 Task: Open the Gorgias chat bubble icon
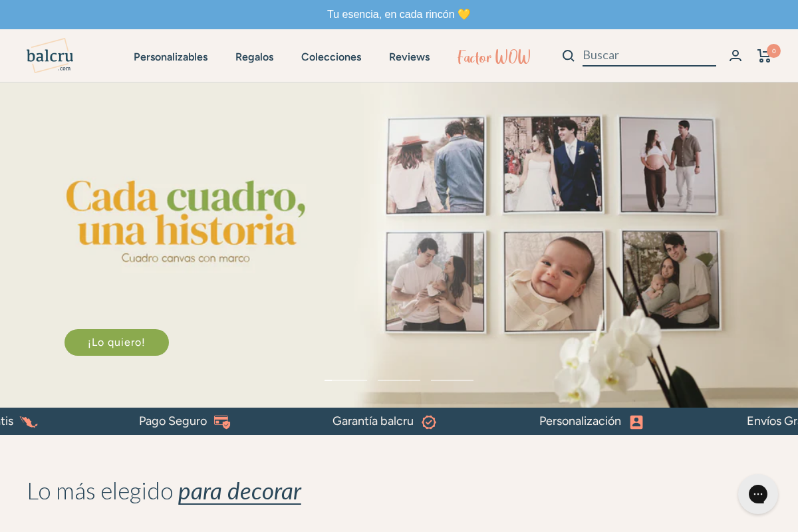758,494
